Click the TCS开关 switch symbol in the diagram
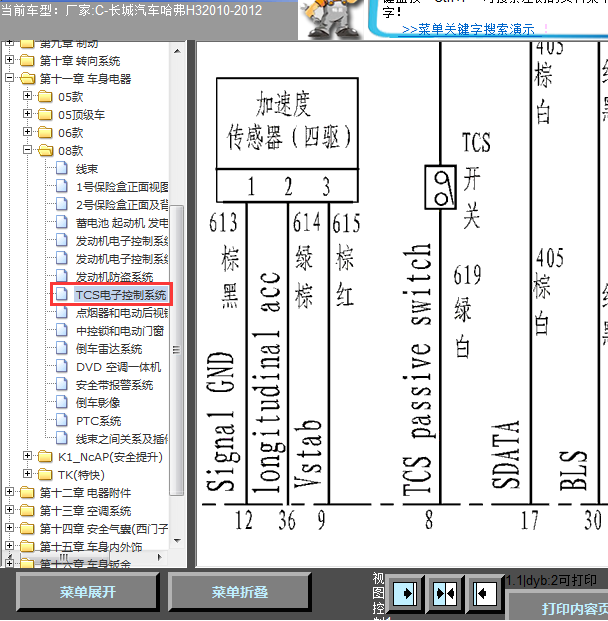This screenshot has height=621, width=608. point(440,187)
